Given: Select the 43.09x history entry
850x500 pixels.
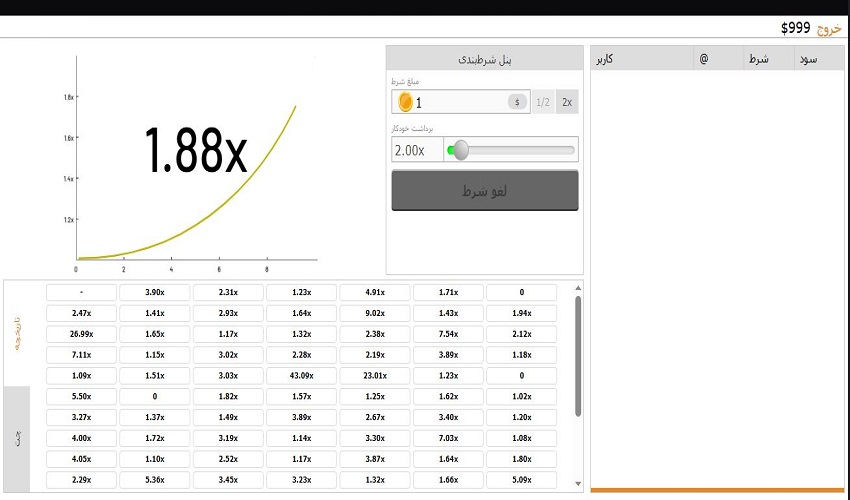Looking at the screenshot, I should 302,376.
